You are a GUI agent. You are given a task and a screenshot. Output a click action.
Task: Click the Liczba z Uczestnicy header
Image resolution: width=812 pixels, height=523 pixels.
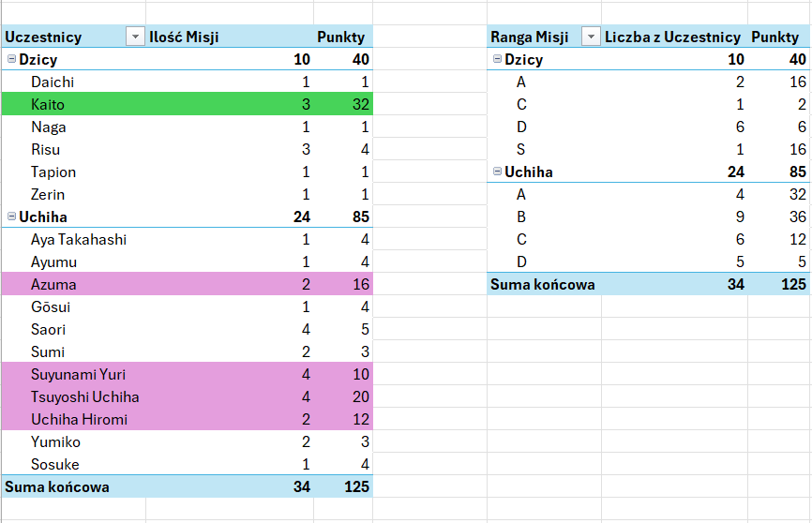[672, 37]
